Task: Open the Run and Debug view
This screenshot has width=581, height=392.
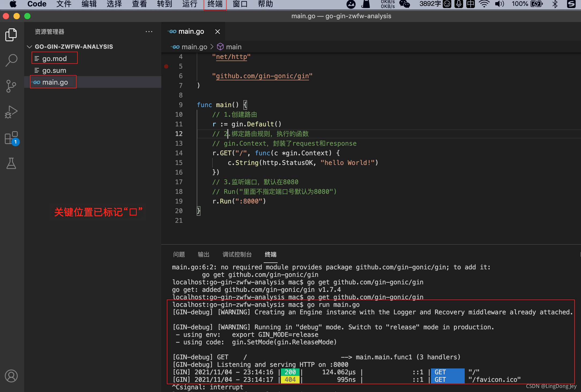Action: tap(11, 112)
